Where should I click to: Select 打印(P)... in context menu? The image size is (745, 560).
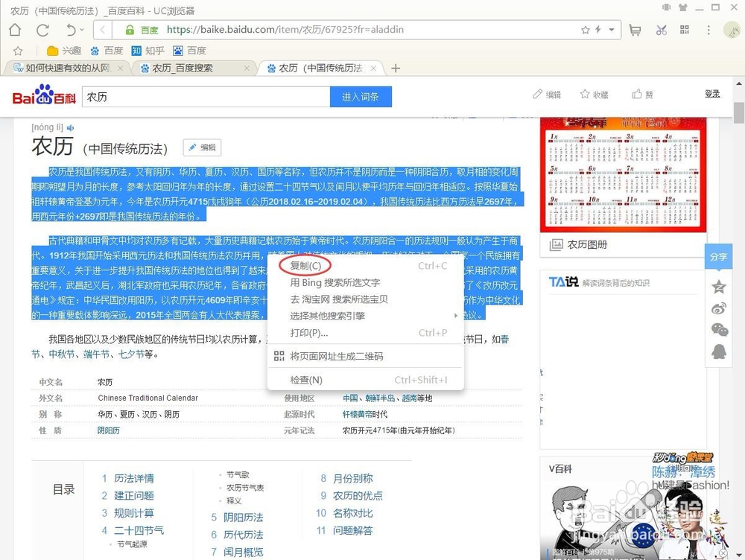(x=365, y=333)
